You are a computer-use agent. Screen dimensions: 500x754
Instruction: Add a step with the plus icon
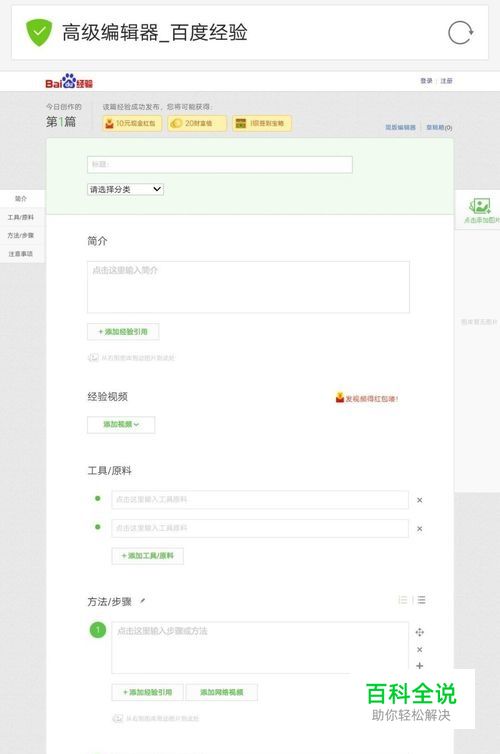[419, 666]
